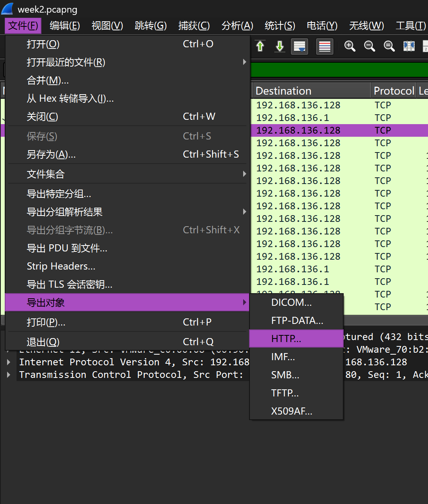
Task: Choose 关闭(C) menu entry
Action: pyautogui.click(x=128, y=117)
